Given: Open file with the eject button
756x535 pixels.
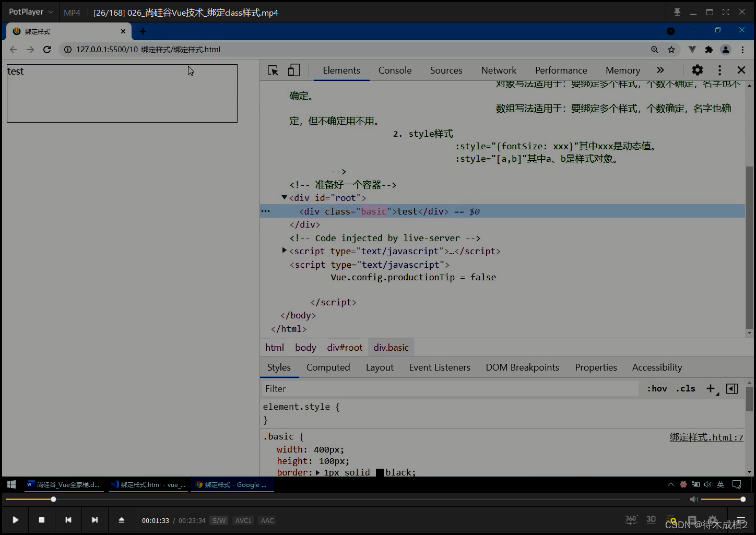Looking at the screenshot, I should [121, 520].
